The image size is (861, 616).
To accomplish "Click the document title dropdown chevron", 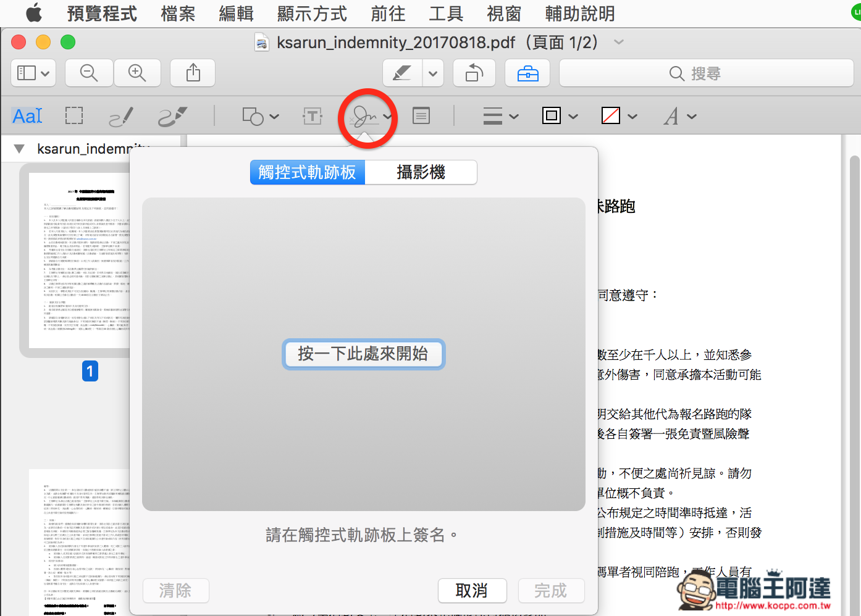I will click(x=619, y=42).
